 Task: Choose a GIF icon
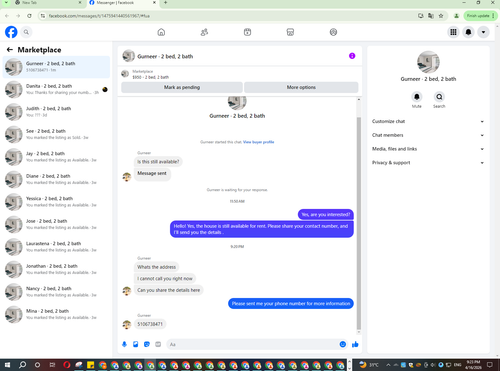[x=158, y=344]
